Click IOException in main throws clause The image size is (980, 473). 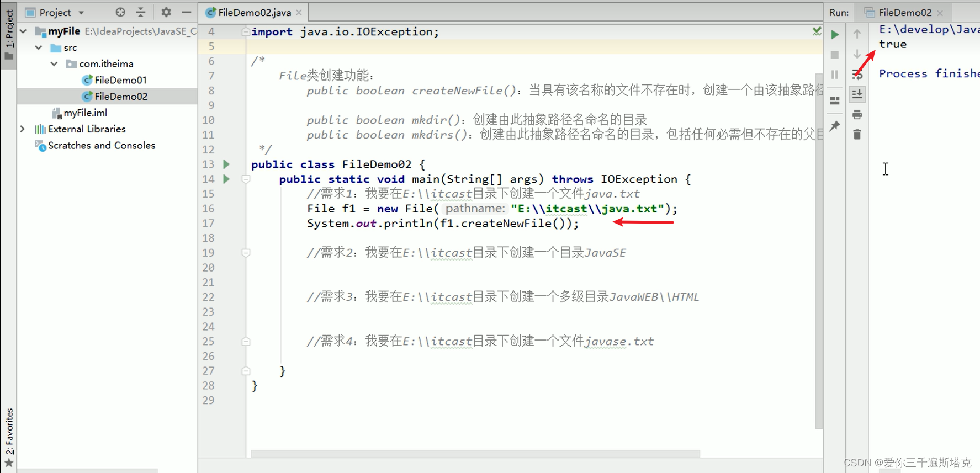click(639, 179)
